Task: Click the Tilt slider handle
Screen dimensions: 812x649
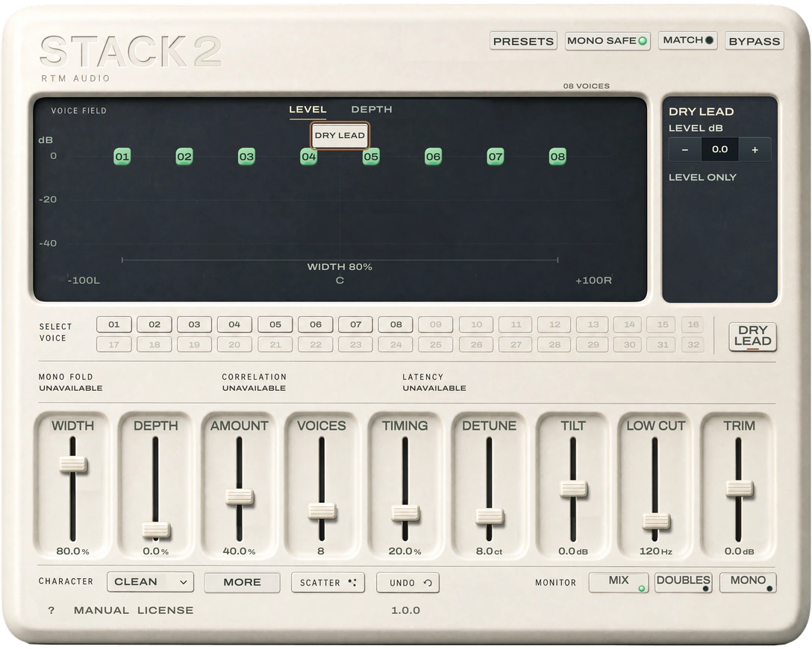Action: coord(573,489)
